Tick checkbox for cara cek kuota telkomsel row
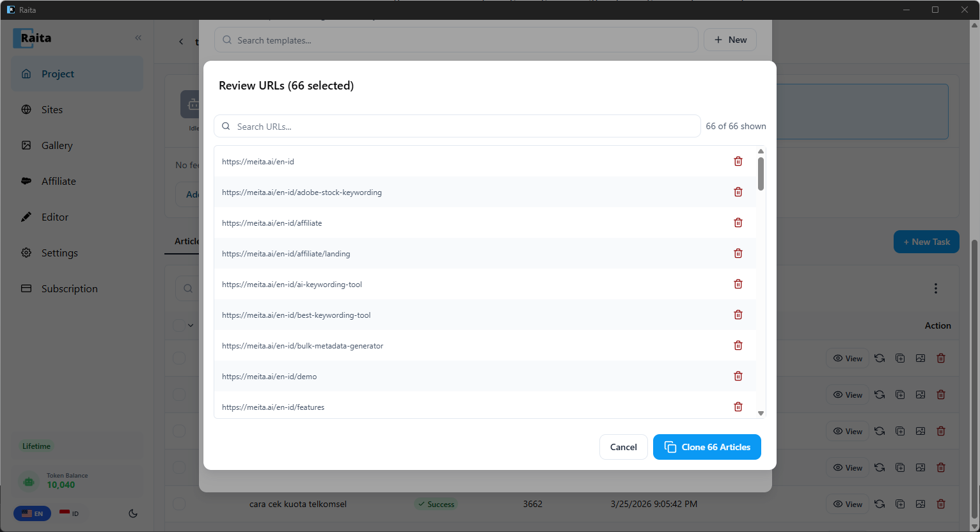 (x=179, y=504)
